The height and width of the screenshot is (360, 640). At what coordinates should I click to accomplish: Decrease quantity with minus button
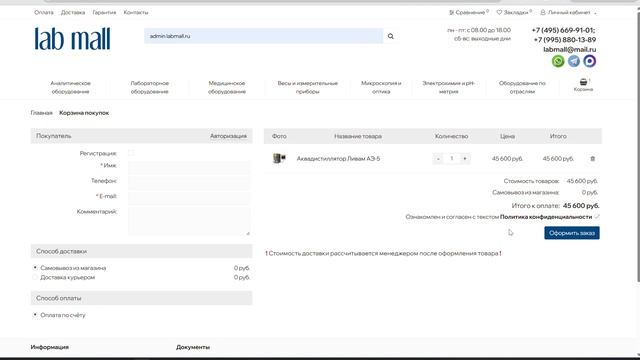(x=438, y=159)
